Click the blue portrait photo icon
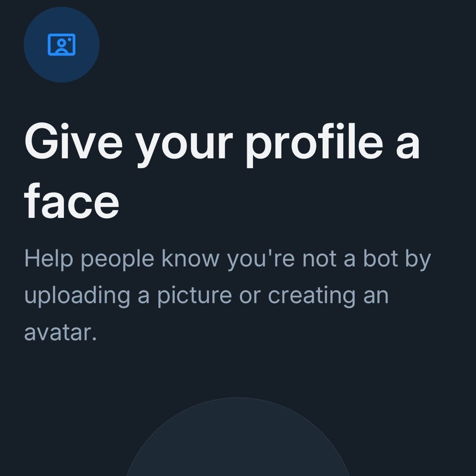 pos(61,45)
